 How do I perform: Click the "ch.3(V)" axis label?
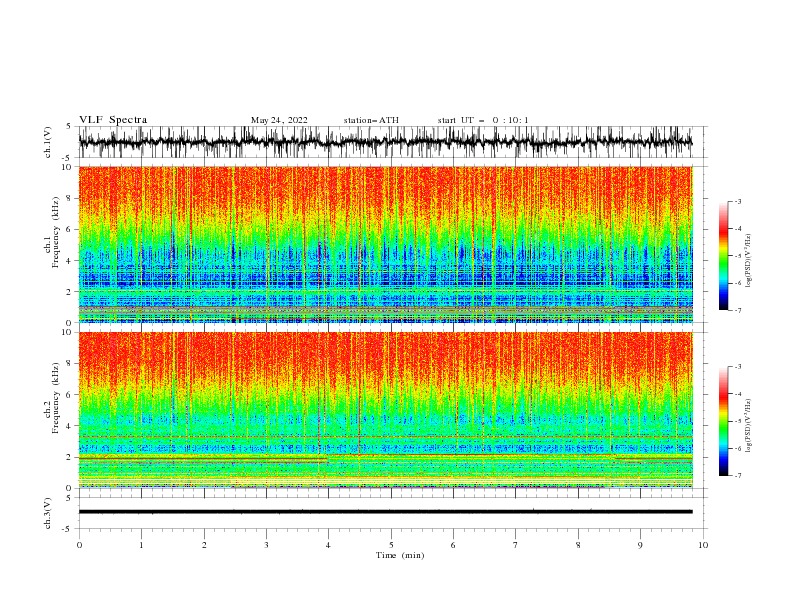(48, 513)
